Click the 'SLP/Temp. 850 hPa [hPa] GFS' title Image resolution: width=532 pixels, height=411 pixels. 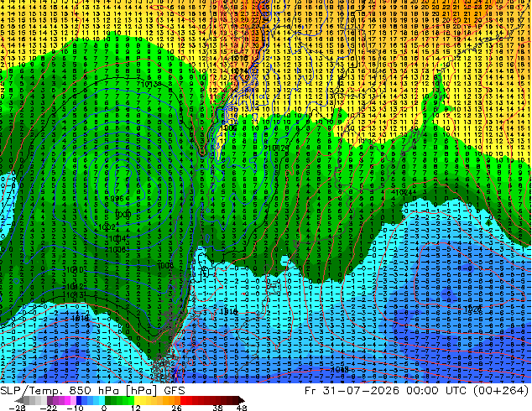(x=92, y=391)
